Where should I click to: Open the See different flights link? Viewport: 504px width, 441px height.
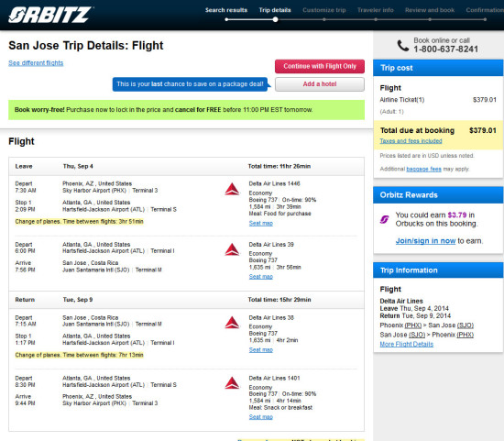[36, 63]
